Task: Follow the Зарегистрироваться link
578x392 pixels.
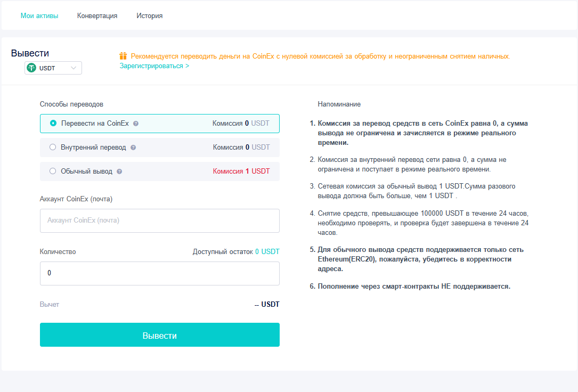Action: [x=154, y=66]
